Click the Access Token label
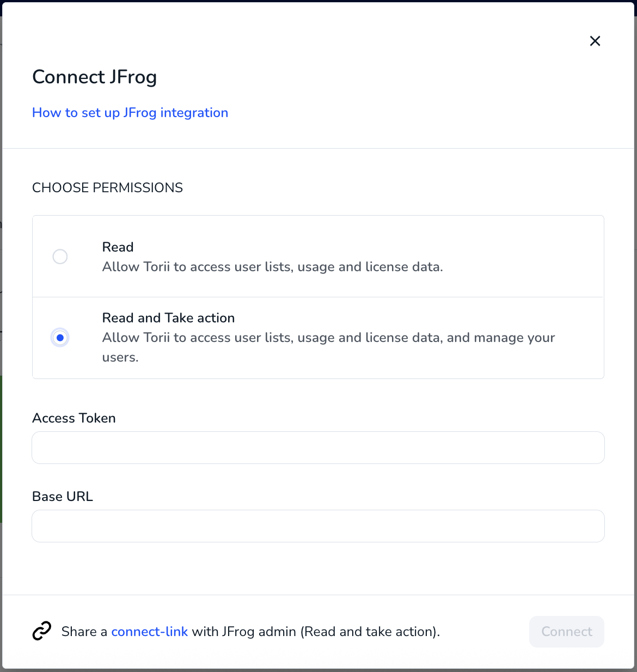The height and width of the screenshot is (672, 637). [x=73, y=418]
